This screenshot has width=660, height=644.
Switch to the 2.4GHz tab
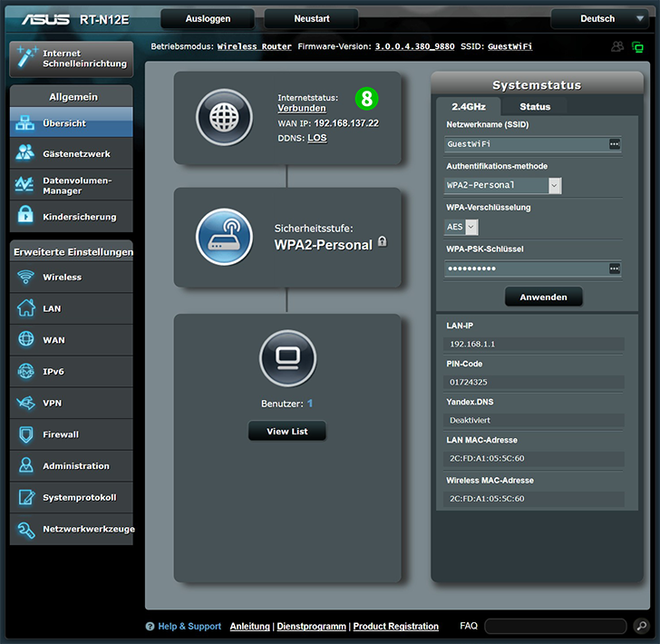[469, 106]
